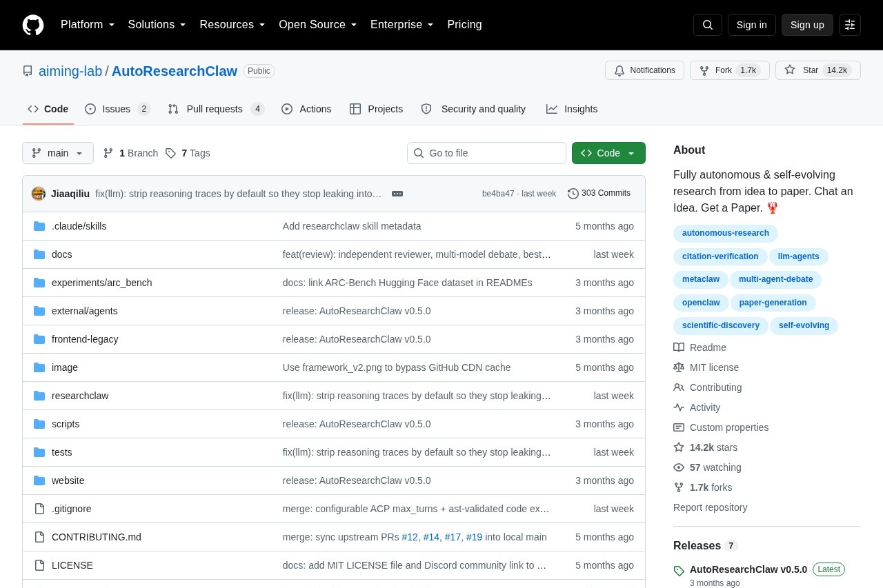Click the eye icon next to watching
The image size is (883, 588).
tap(679, 467)
